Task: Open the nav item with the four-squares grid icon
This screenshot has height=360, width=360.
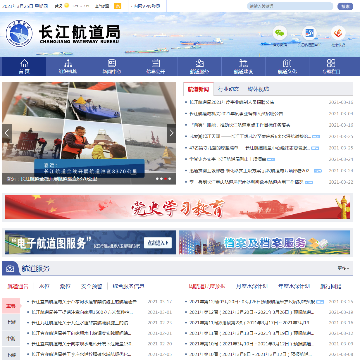Action: (x=331, y=63)
